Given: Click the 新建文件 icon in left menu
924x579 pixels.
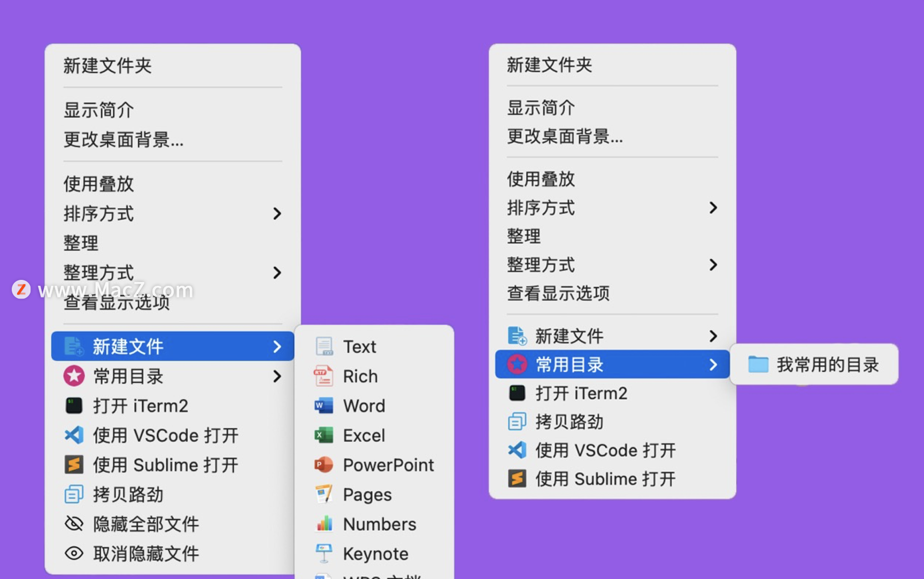Looking at the screenshot, I should (74, 346).
